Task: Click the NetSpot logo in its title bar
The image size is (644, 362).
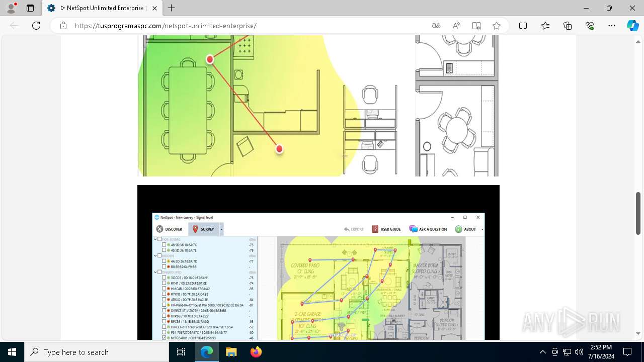Action: click(157, 217)
